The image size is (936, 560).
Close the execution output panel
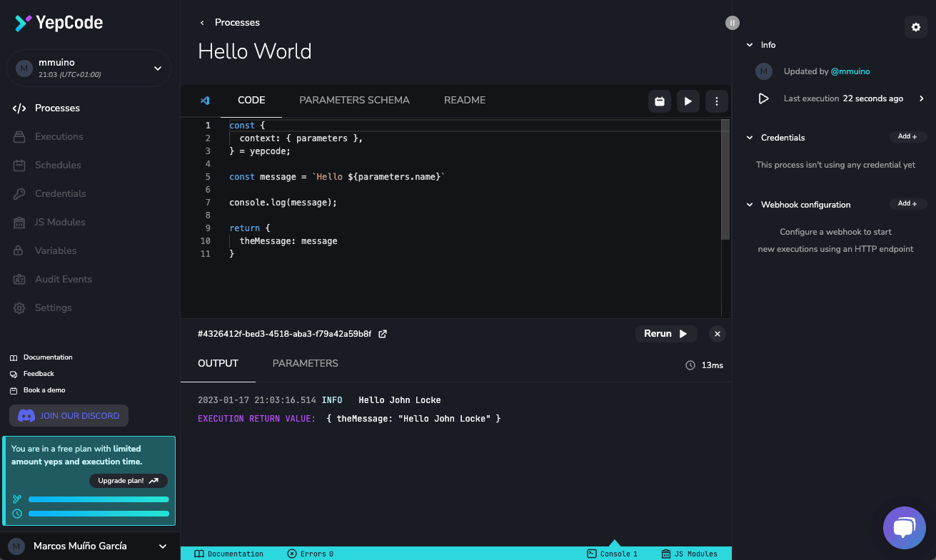[x=718, y=334]
